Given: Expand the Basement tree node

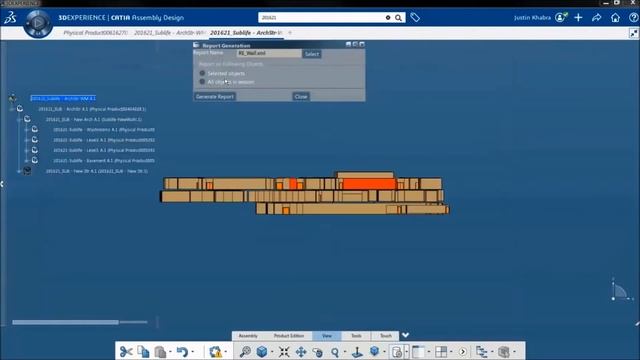Looking at the screenshot, I should [27, 160].
